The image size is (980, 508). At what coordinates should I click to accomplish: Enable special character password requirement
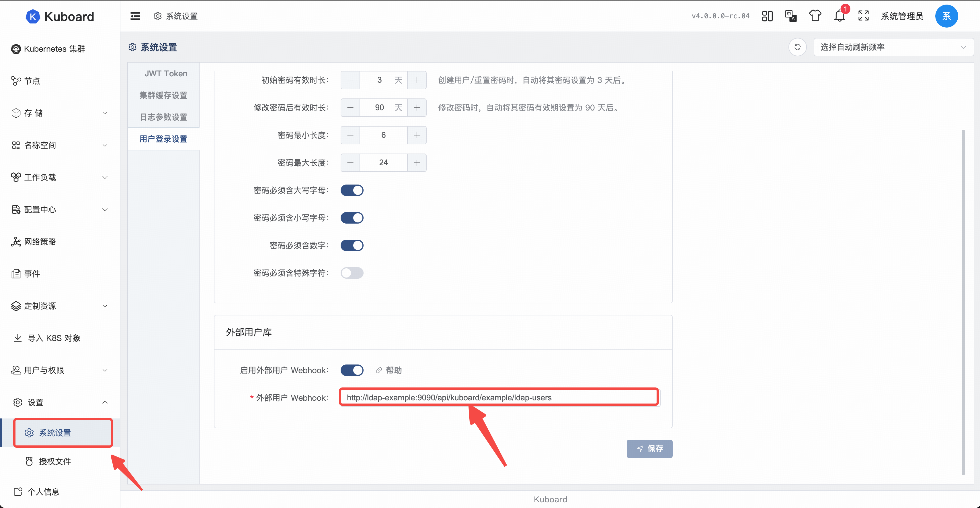coord(352,273)
